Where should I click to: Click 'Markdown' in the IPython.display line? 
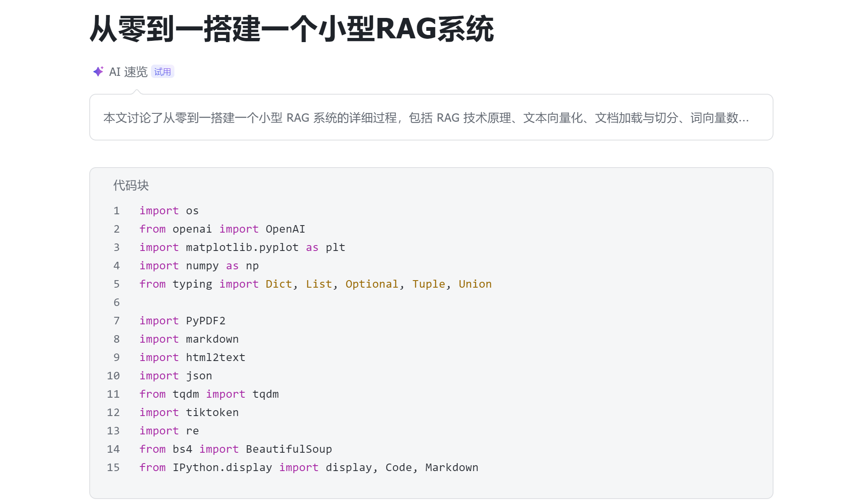tap(452, 468)
